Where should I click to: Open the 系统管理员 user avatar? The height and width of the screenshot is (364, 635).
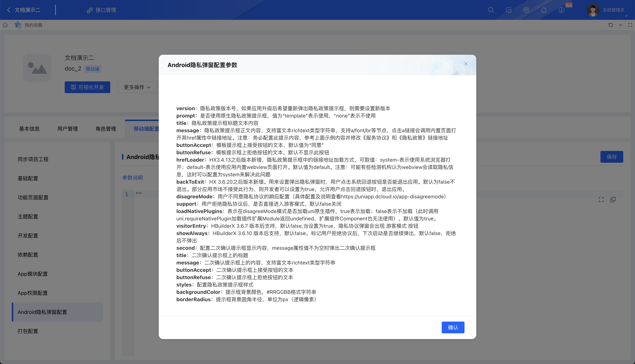tap(593, 10)
